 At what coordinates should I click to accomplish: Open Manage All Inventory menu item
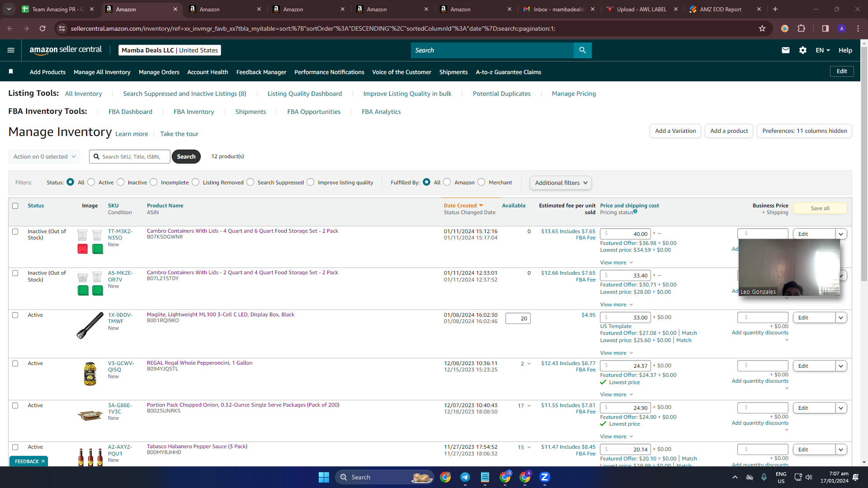coord(102,72)
